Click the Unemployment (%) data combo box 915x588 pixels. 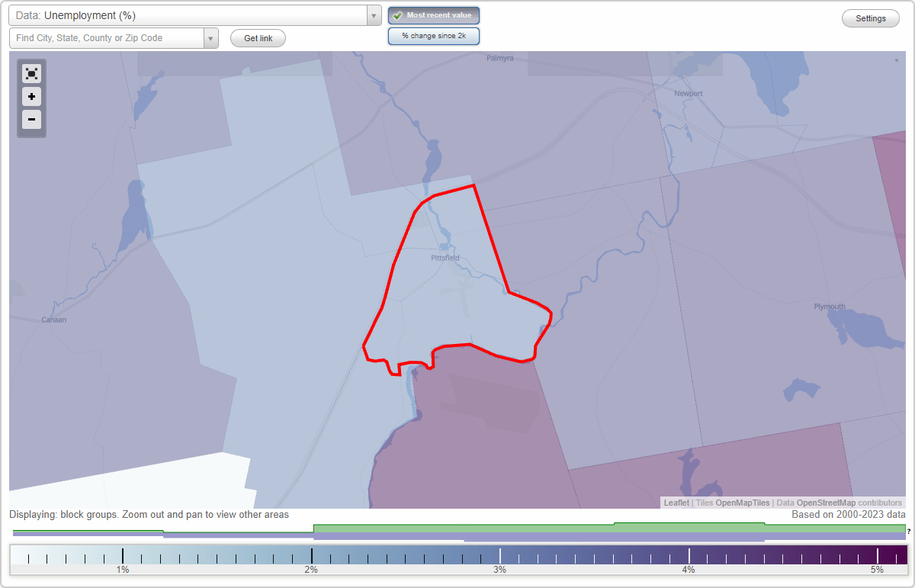191,14
